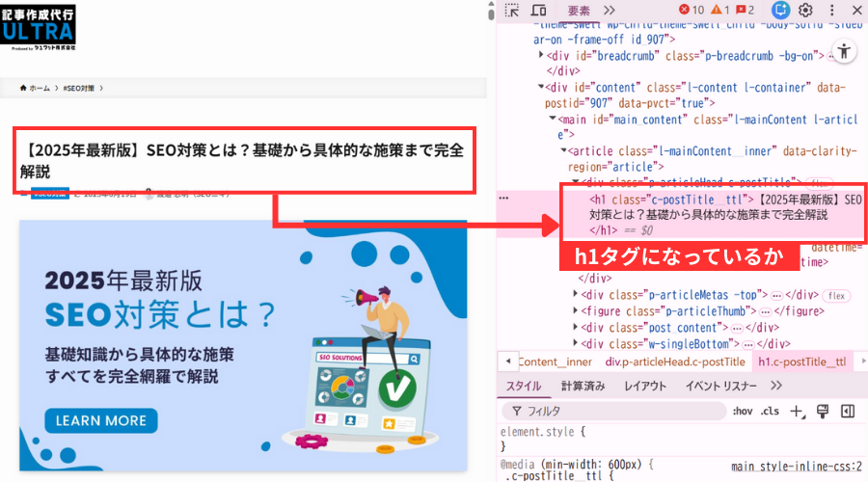The width and height of the screenshot is (868, 482).
Task: Expand ellipsis in the figure p-articleThumb row
Action: [765, 311]
